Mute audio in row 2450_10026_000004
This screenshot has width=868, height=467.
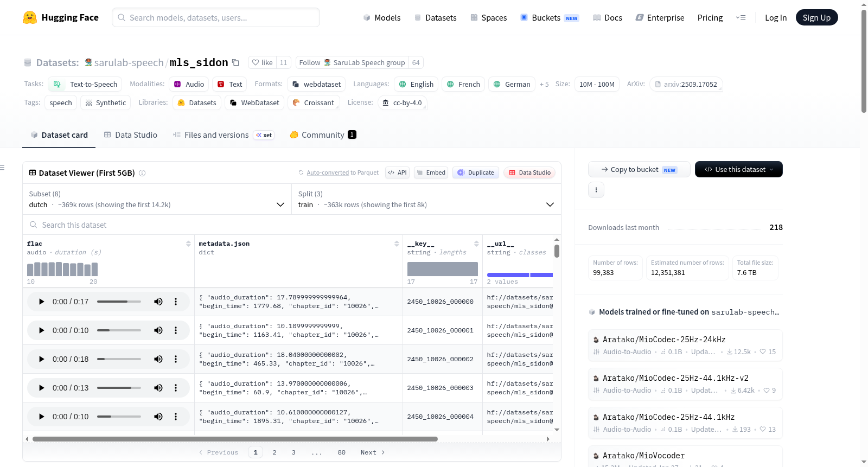(x=158, y=417)
